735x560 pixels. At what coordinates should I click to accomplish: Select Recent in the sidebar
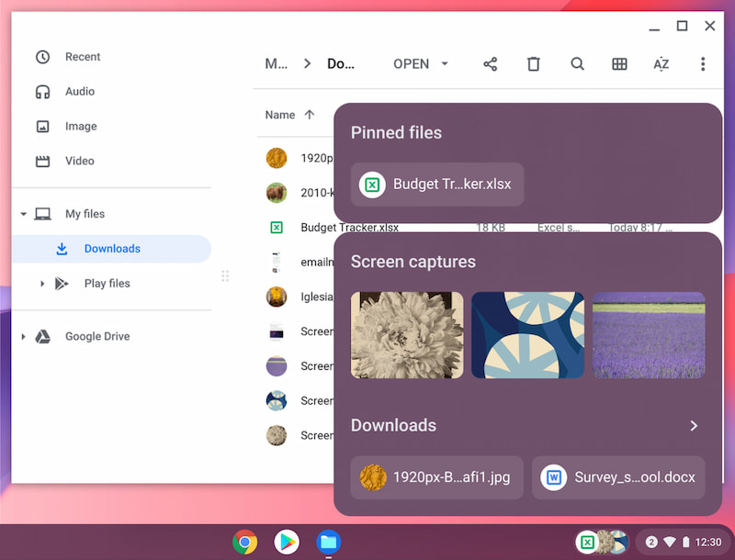click(x=82, y=57)
